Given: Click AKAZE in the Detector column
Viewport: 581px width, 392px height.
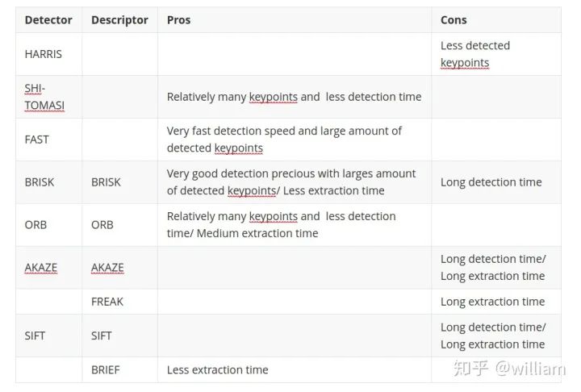Looking at the screenshot, I should pos(41,268).
